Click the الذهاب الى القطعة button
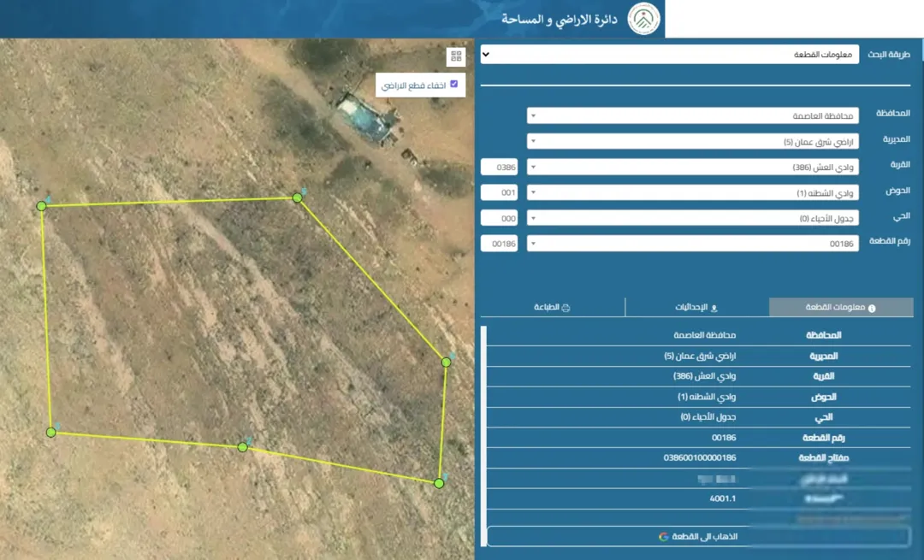Image resolution: width=924 pixels, height=560 pixels. pos(698,536)
